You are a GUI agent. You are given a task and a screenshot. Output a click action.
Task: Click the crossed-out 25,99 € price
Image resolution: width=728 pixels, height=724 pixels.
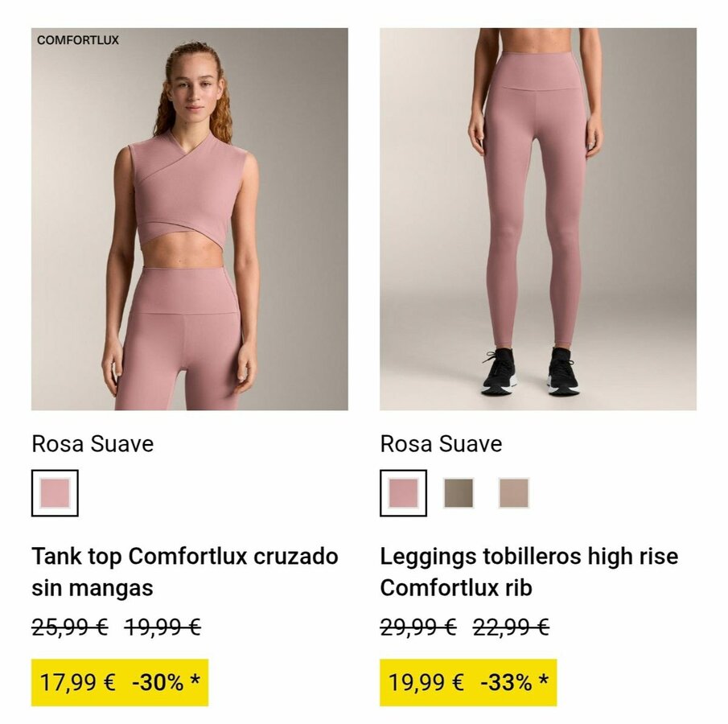click(70, 627)
